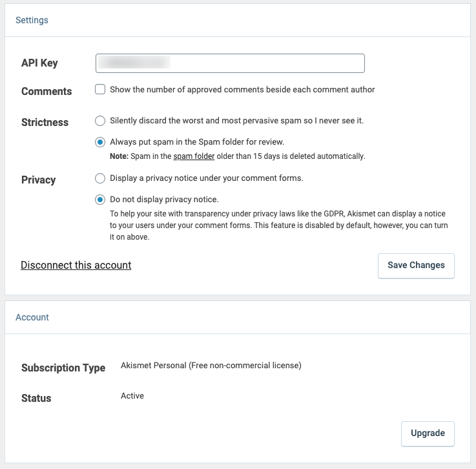The image size is (476, 469).
Task: Choose Always put spam in Spam folder
Action: point(100,142)
